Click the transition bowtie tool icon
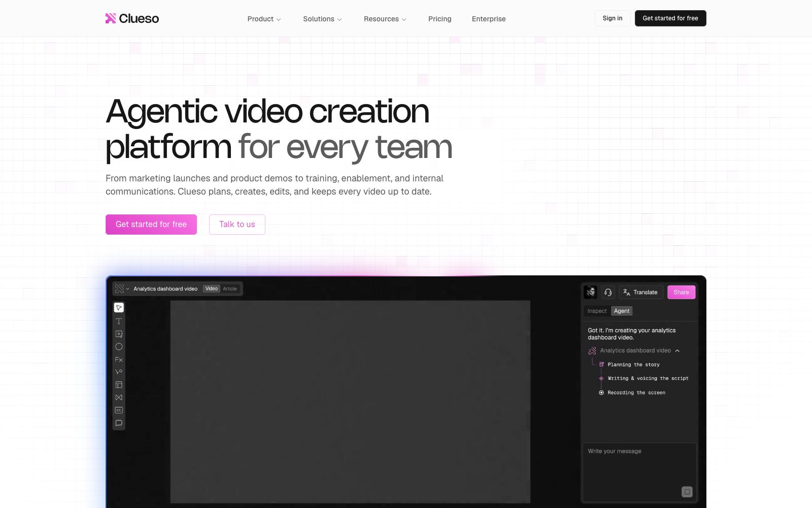 click(119, 397)
